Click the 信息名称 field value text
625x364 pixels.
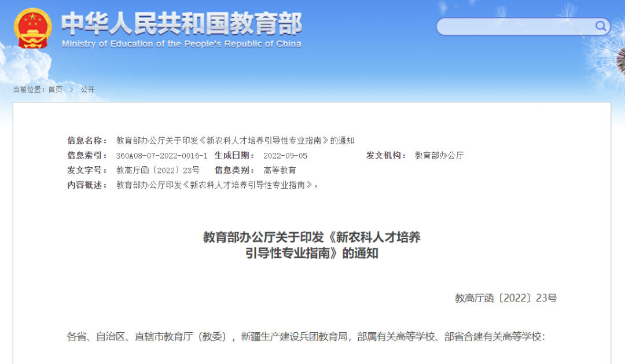pos(235,141)
